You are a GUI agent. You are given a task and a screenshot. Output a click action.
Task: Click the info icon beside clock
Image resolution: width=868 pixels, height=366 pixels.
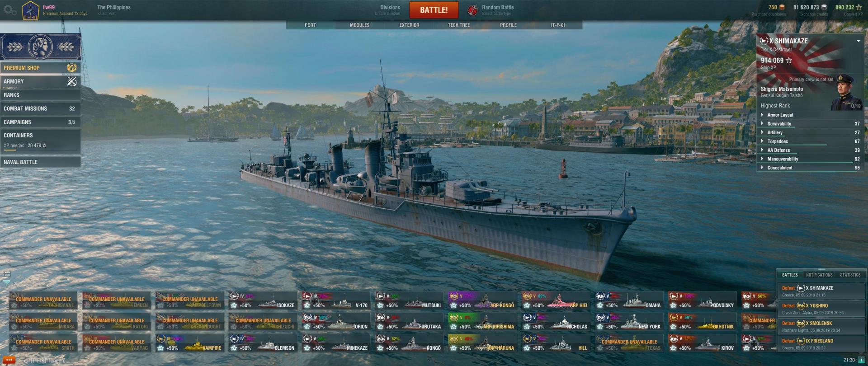click(862, 360)
